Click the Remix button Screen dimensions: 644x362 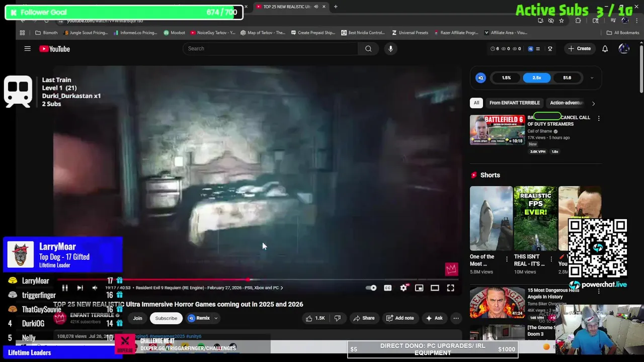(x=199, y=318)
